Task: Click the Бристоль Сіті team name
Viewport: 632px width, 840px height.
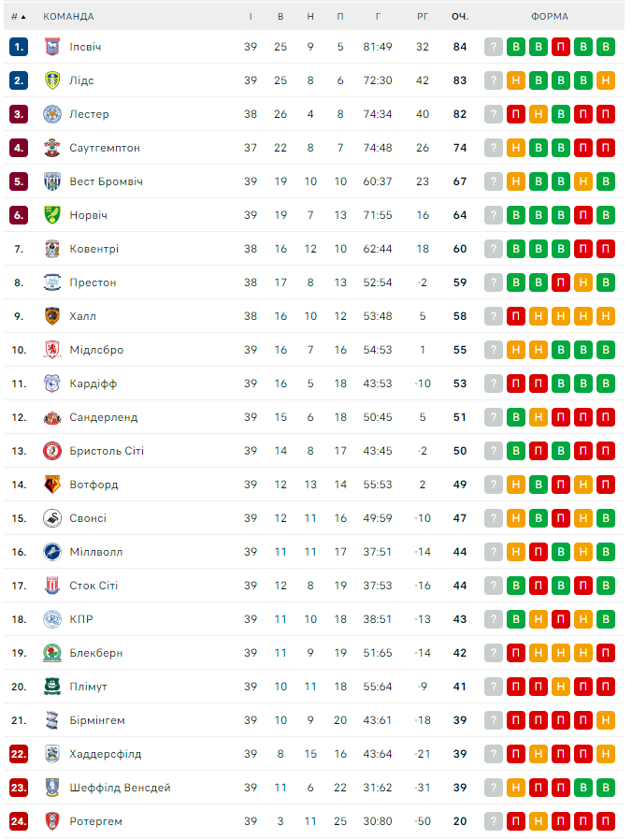Action: click(107, 451)
